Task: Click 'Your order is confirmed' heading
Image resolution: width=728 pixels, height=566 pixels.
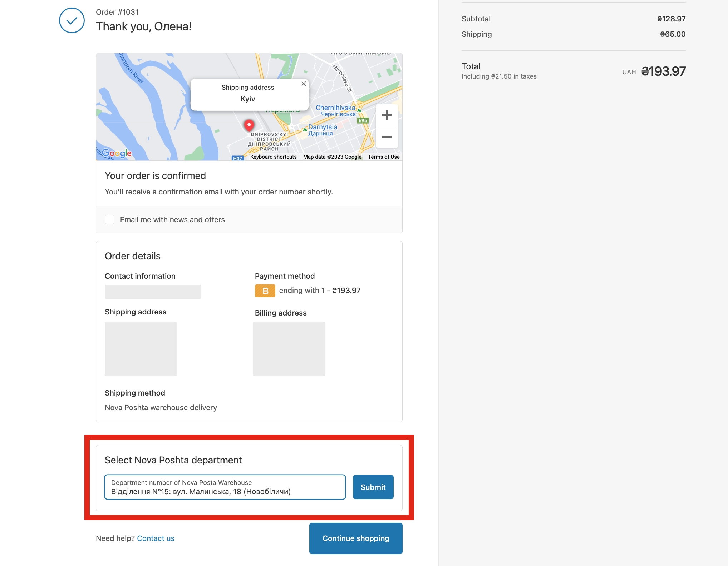Action: point(155,176)
